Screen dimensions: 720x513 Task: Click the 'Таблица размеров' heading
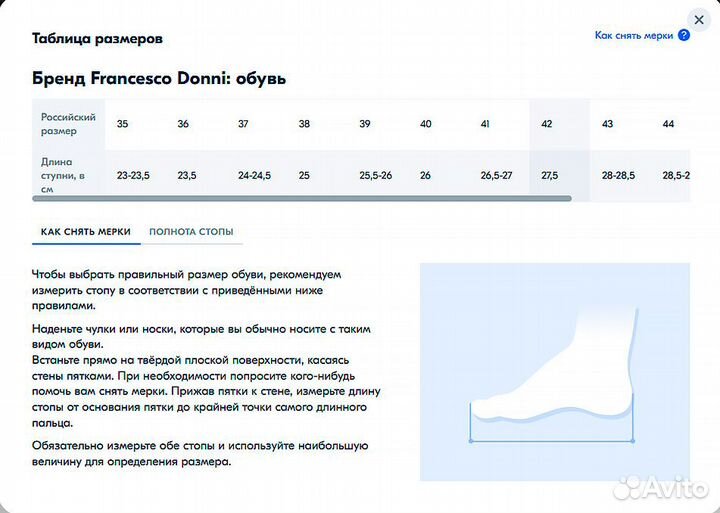point(97,39)
